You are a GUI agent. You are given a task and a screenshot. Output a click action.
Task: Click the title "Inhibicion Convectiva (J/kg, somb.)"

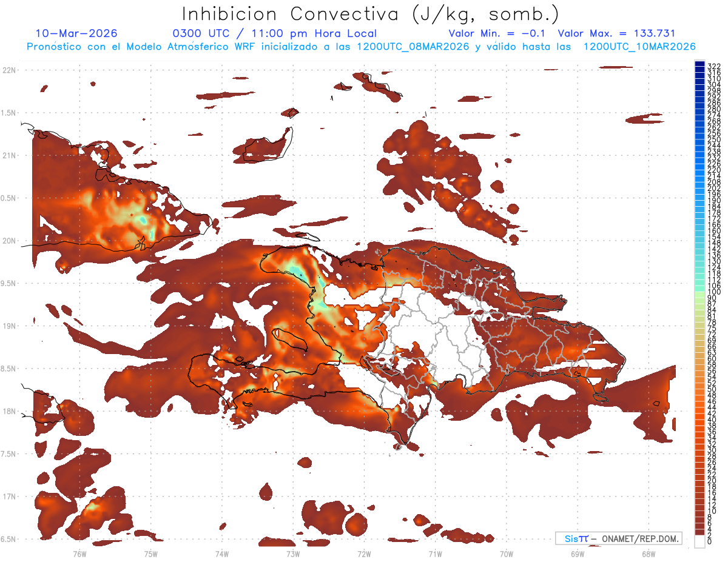coord(371,14)
